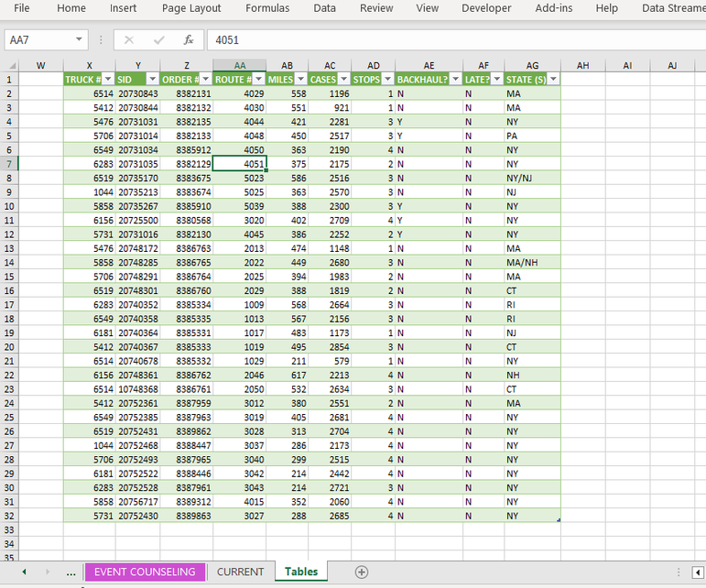
Task: Click the Insert Function fx icon
Action: click(x=189, y=40)
